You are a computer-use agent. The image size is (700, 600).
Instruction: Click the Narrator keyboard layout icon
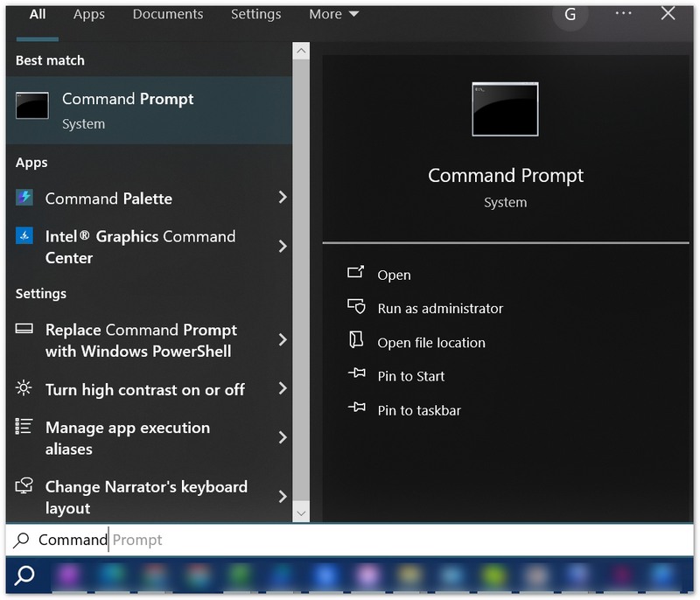pyautogui.click(x=24, y=485)
